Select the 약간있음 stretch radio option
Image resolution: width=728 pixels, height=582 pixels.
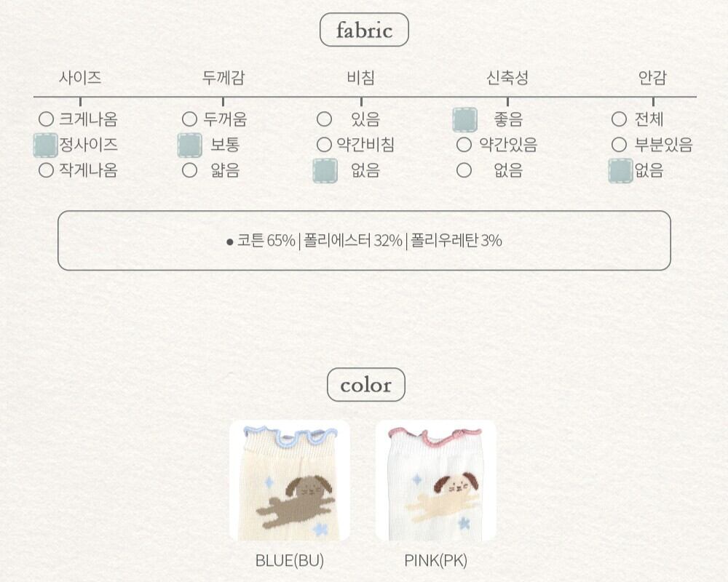[464, 145]
